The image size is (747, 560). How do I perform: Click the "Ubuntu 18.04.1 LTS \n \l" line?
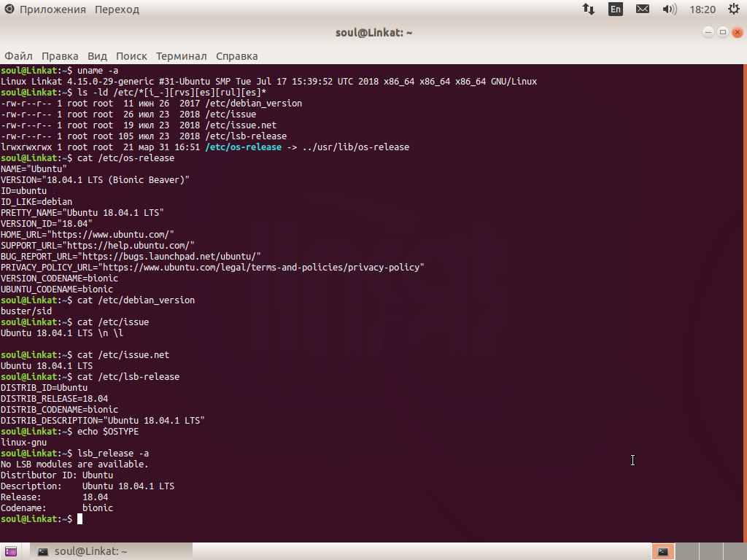(62, 333)
